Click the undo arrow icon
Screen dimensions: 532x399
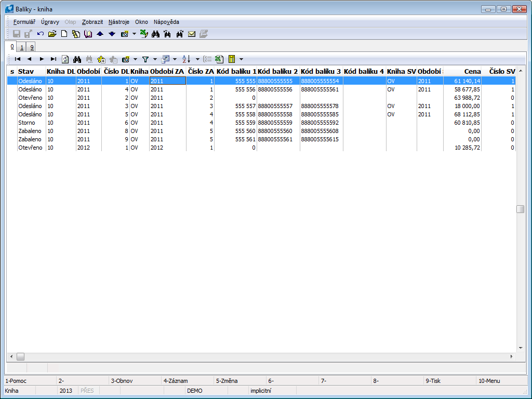click(x=41, y=34)
